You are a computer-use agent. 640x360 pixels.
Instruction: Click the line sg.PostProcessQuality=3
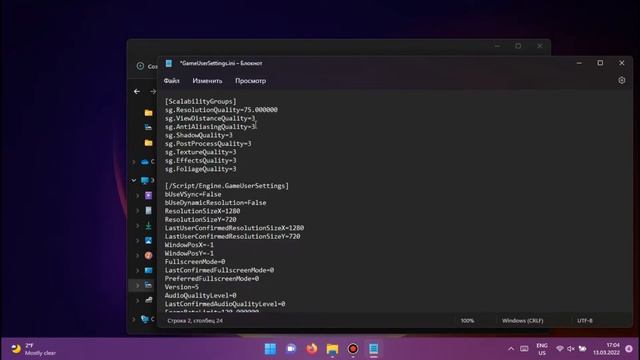(208, 144)
